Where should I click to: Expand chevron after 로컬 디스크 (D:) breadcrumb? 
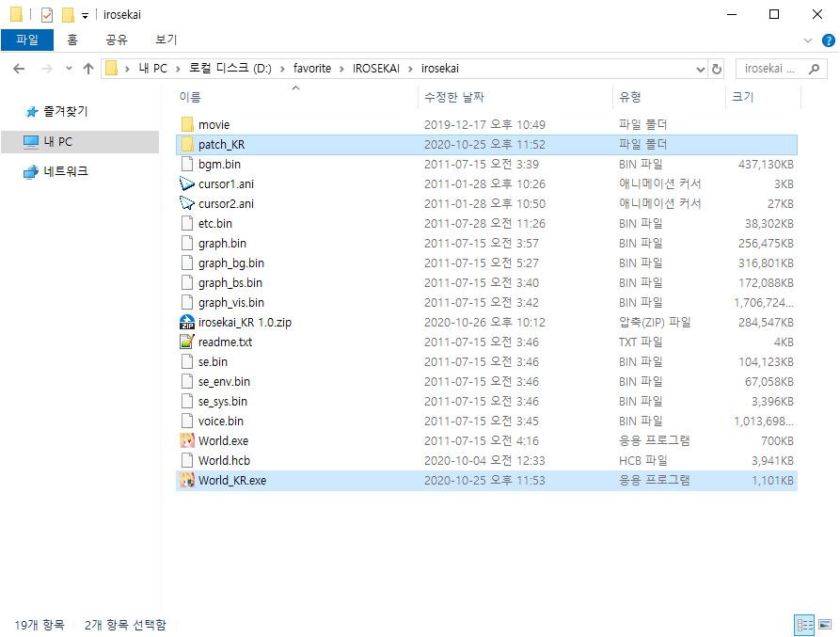click(282, 69)
